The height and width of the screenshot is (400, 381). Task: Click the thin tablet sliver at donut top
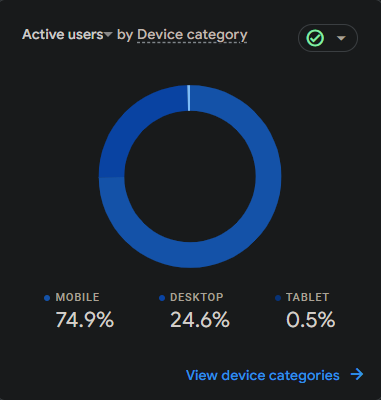pyautogui.click(x=189, y=98)
